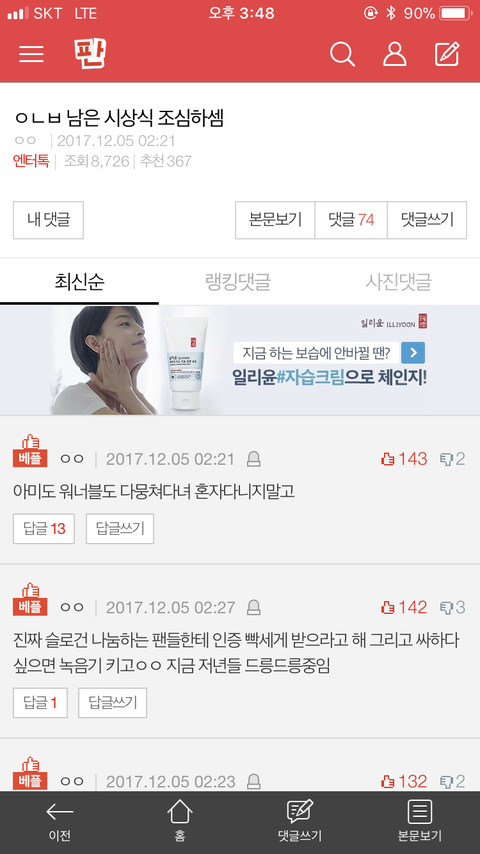Image resolution: width=480 pixels, height=854 pixels.
Task: Tap 댓글쓰기 icon in bottom bar
Action: click(x=300, y=822)
